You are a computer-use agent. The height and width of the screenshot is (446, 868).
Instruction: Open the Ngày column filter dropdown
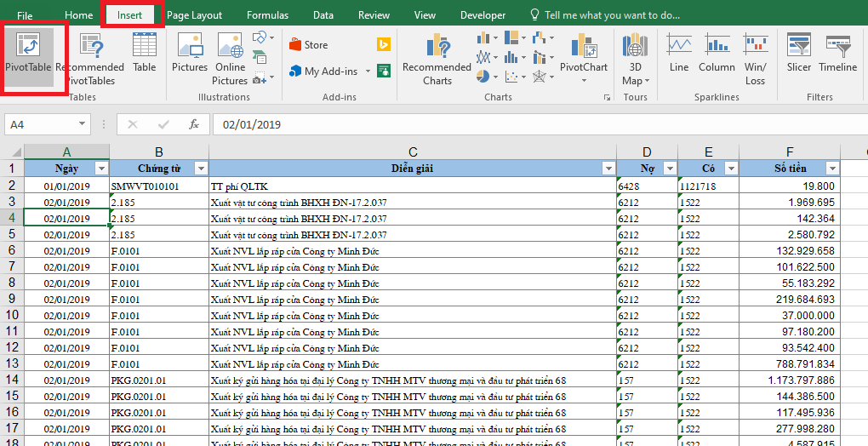[x=101, y=169]
